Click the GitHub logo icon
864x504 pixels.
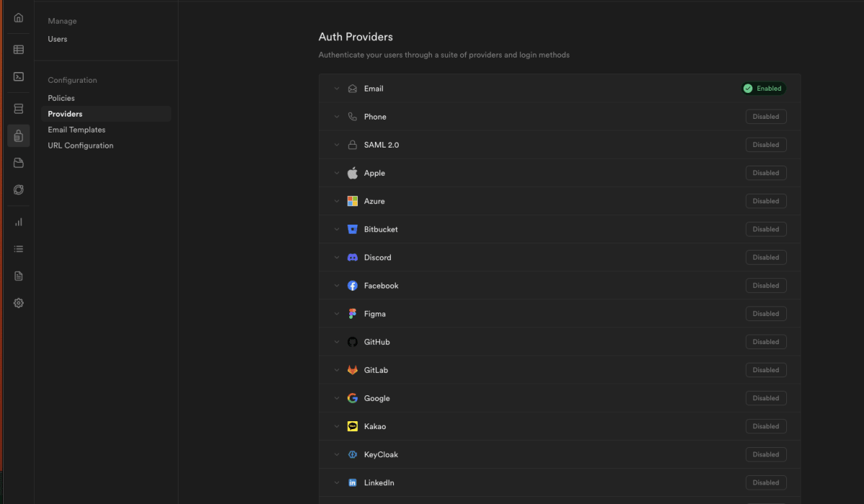tap(352, 342)
